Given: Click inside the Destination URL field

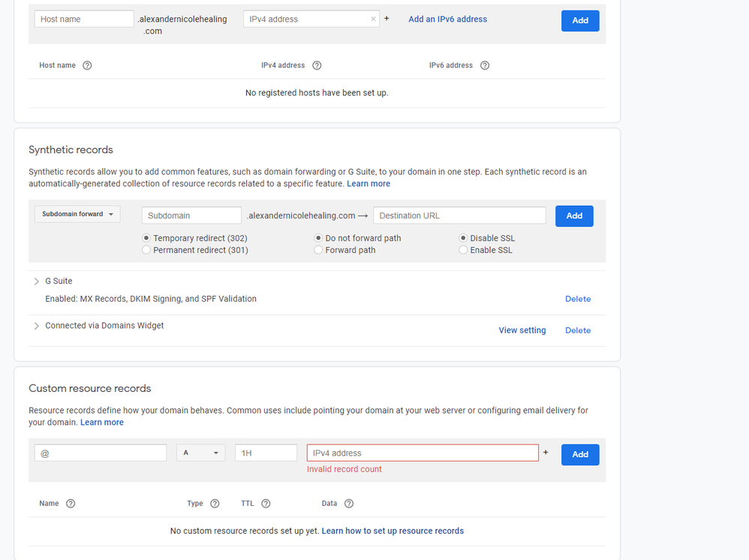Looking at the screenshot, I should coord(459,215).
